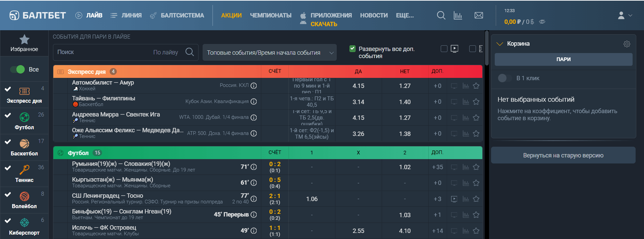
Task: Open По лайву search scope selector
Action: pyautogui.click(x=166, y=52)
